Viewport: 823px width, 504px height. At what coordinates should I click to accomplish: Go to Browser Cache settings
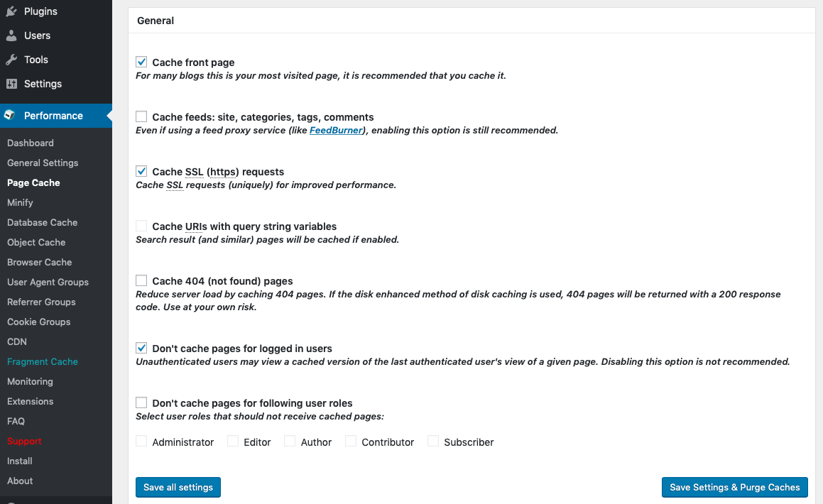click(x=39, y=262)
